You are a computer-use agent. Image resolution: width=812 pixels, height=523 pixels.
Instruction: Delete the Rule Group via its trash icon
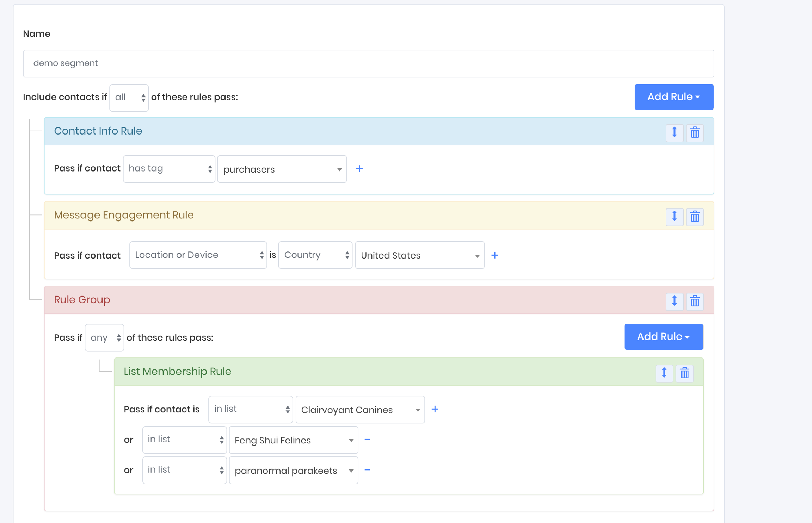(x=695, y=301)
